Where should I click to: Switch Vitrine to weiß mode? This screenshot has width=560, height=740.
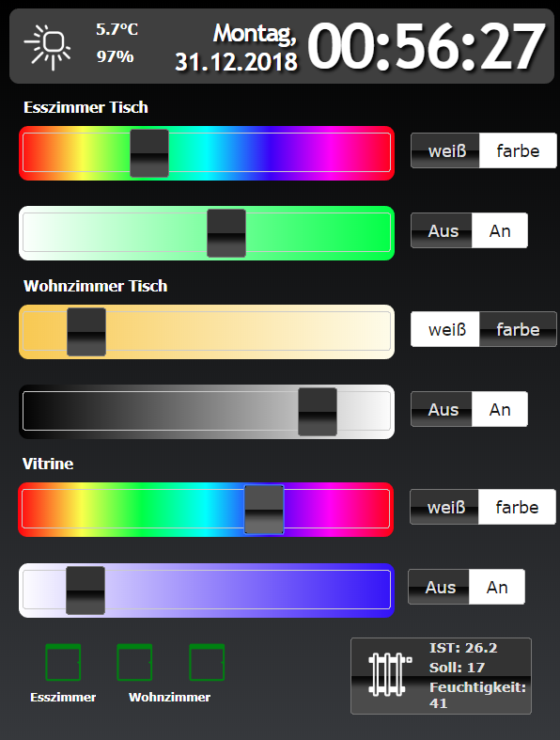[443, 507]
